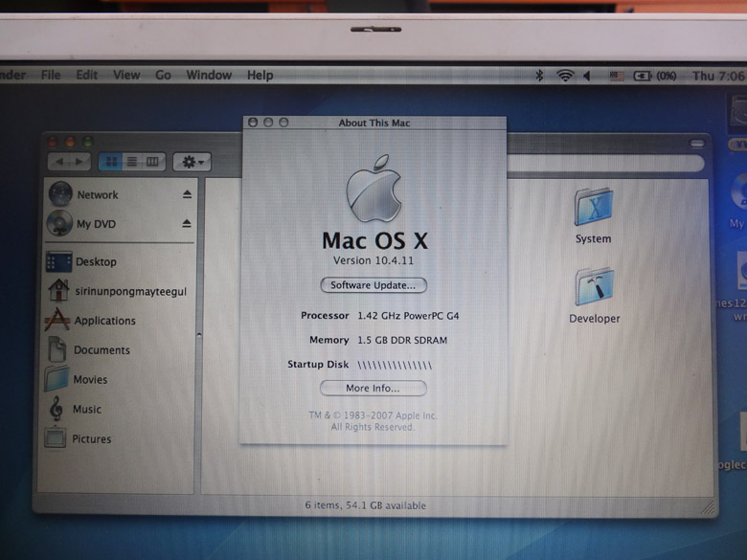
Task: Open the Help menu
Action: pyautogui.click(x=260, y=76)
